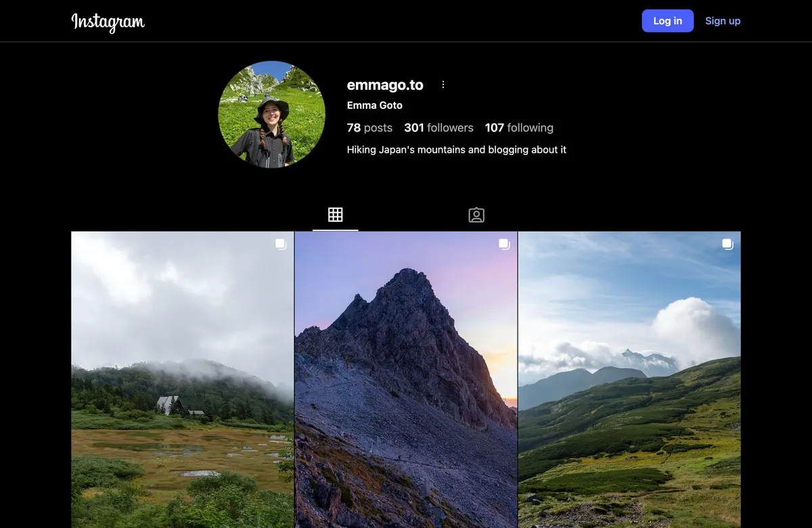This screenshot has width=812, height=528.
Task: Select the Emma Goto display name
Action: [375, 105]
